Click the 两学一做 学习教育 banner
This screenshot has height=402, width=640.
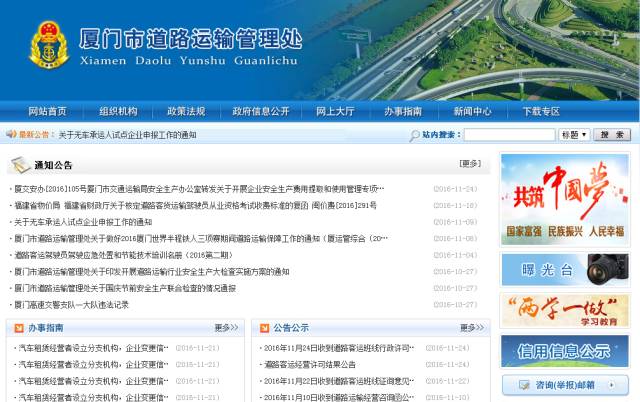click(x=565, y=311)
